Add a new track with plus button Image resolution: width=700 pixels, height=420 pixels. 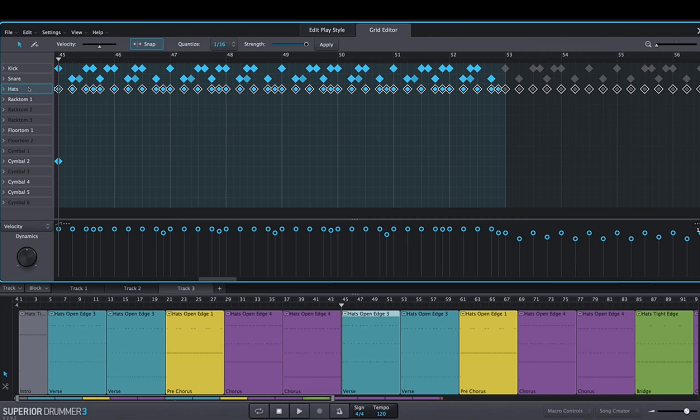[219, 288]
